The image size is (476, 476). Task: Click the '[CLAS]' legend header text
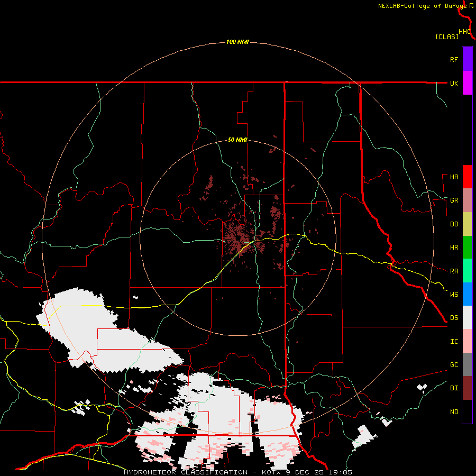click(x=447, y=36)
